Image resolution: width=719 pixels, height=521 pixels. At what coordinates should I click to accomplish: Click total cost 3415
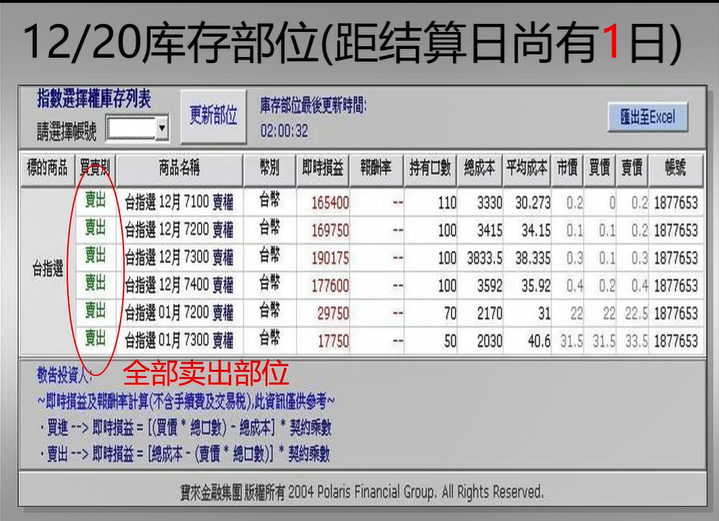pos(490,230)
